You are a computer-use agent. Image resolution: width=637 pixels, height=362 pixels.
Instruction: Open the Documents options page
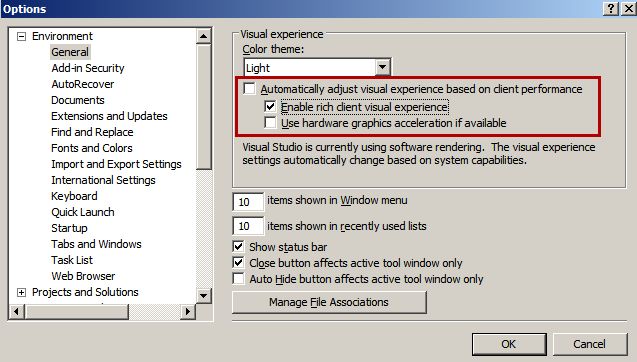click(78, 100)
